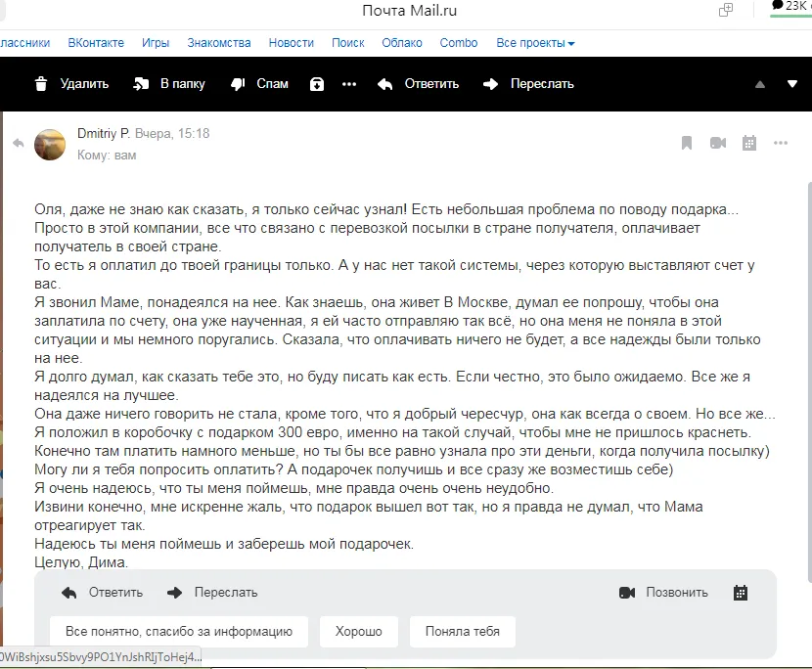Open the Игры portal link
Image resolution: width=812 pixels, height=669 pixels.
pyautogui.click(x=156, y=43)
